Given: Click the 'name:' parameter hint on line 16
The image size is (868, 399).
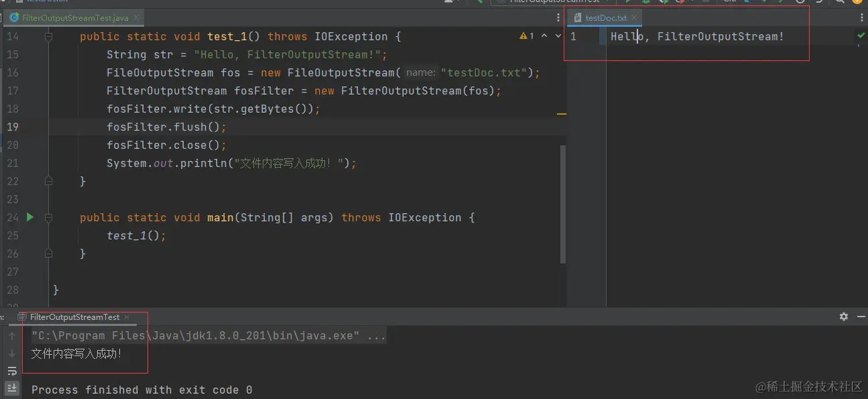Looking at the screenshot, I should tap(421, 72).
